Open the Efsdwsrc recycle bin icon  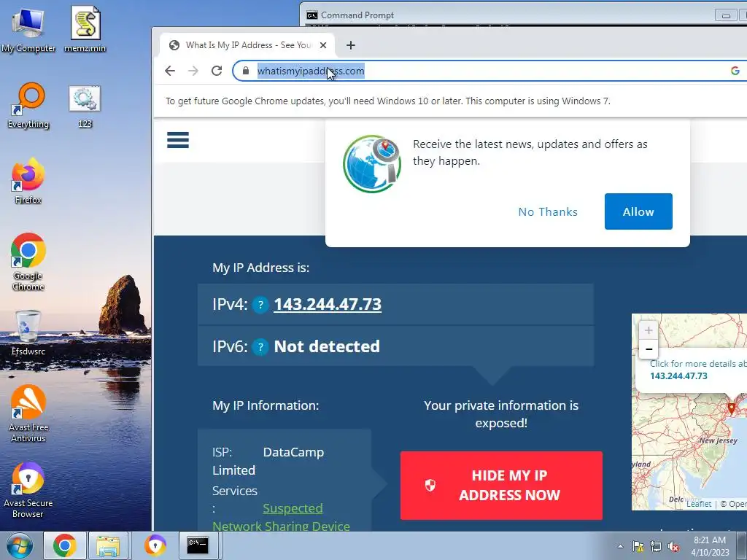[28, 332]
